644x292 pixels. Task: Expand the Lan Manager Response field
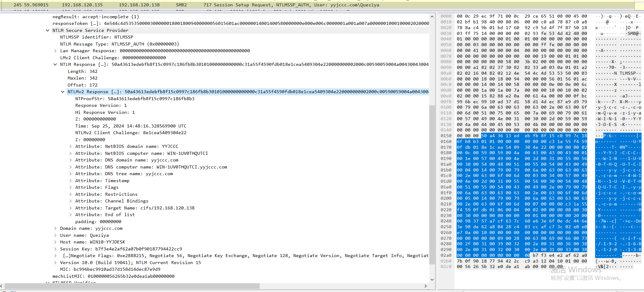coord(55,51)
